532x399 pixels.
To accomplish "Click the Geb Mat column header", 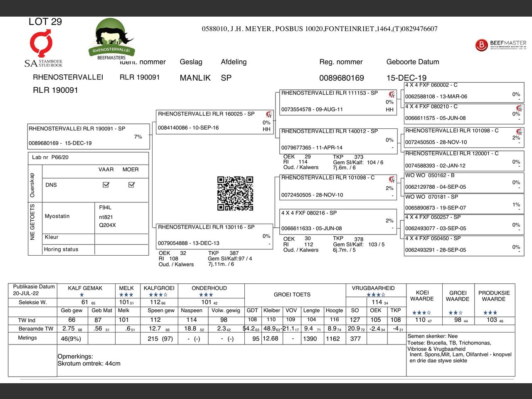I will (x=102, y=310).
